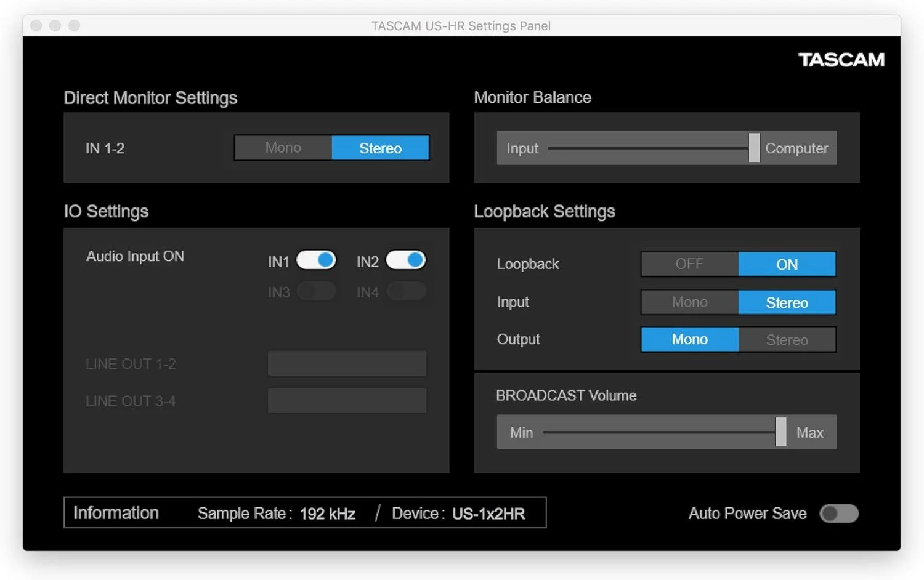This screenshot has height=580, width=924.
Task: Click the BROADCAST Volume slider handle
Action: pos(780,432)
